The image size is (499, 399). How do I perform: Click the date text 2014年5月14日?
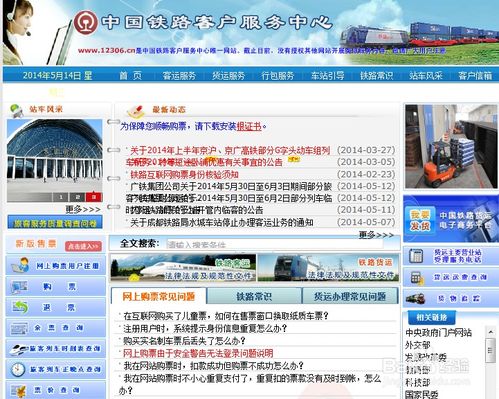click(x=52, y=76)
